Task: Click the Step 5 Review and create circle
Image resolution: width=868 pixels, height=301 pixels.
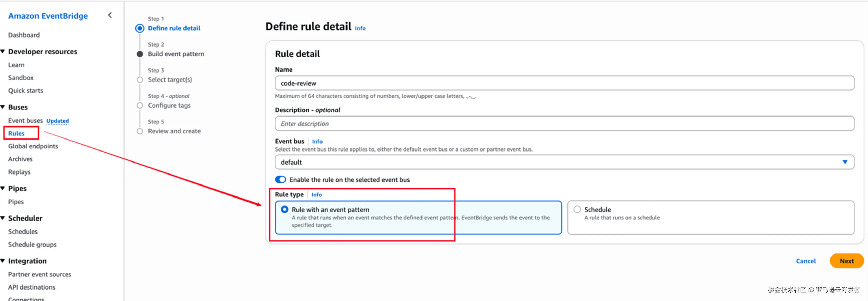Action: (140, 131)
